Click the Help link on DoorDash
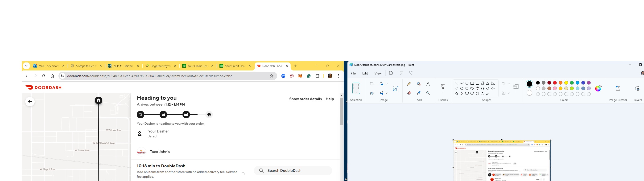644x181 pixels. 330,99
